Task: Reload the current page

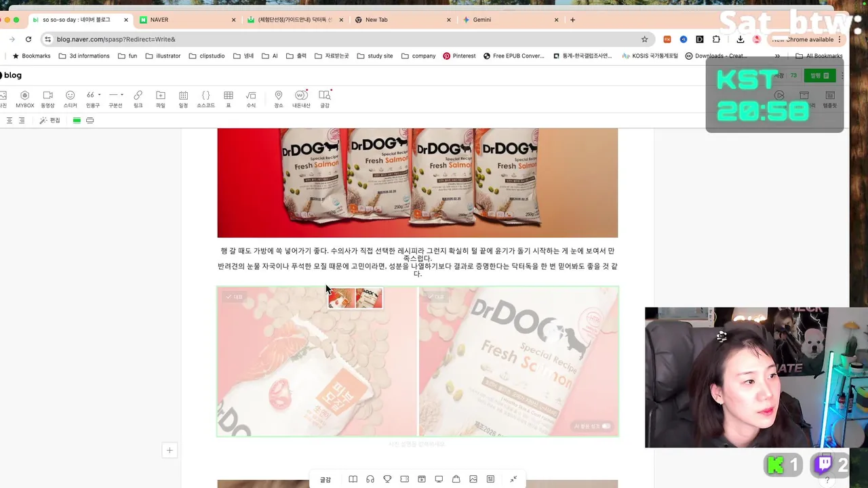Action: point(28,39)
